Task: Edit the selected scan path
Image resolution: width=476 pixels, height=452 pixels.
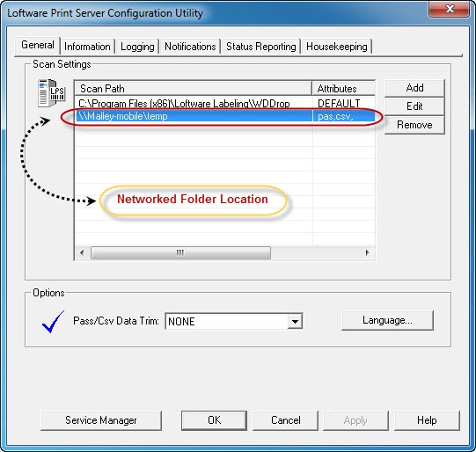Action: click(414, 106)
